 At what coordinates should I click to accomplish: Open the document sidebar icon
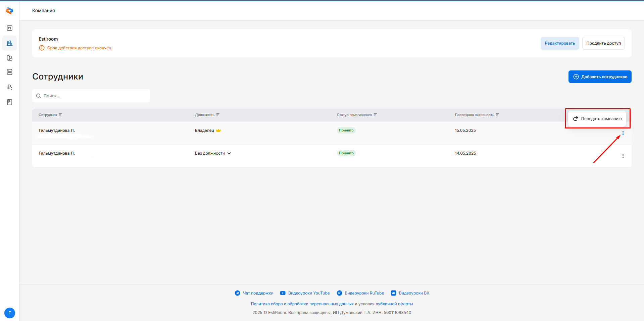click(x=9, y=102)
